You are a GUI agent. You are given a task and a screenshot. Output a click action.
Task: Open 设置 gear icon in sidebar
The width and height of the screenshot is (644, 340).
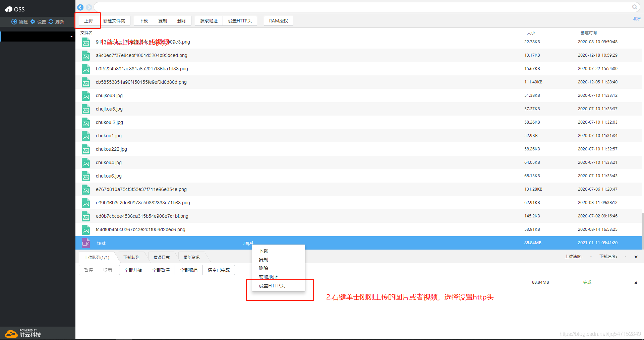[33, 22]
